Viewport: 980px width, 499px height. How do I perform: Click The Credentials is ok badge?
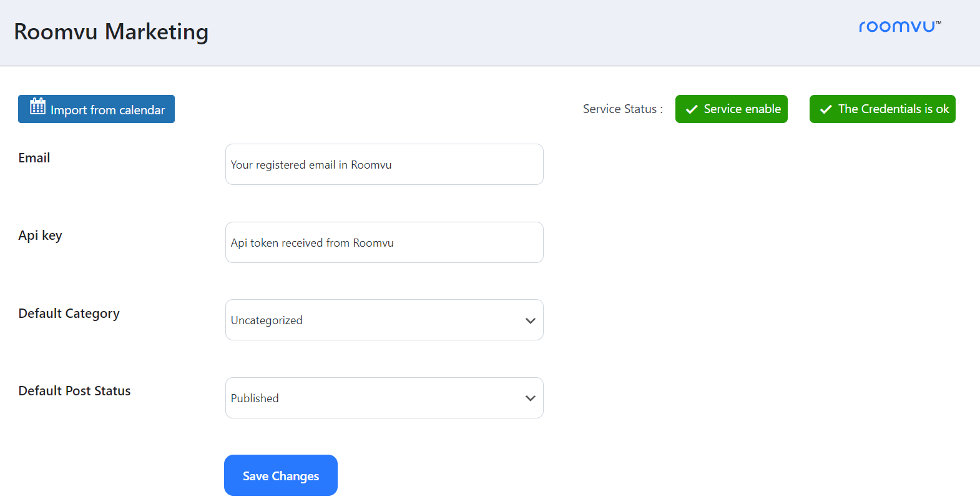pyautogui.click(x=883, y=109)
